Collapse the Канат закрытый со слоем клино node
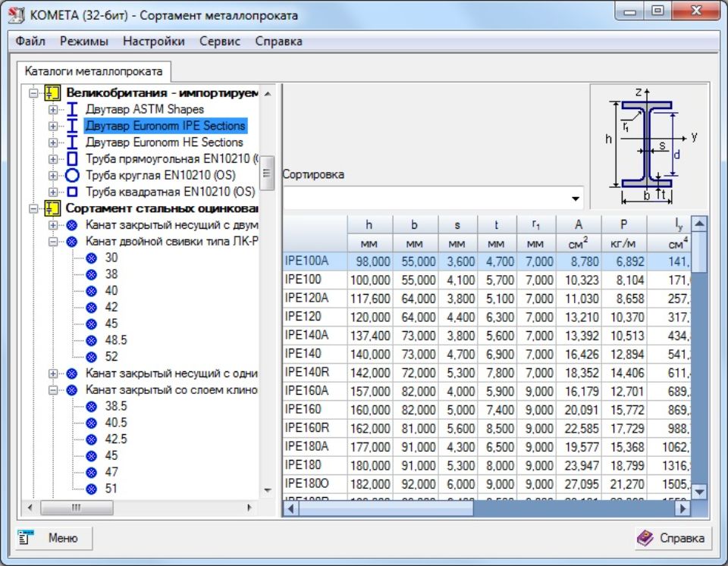The width and height of the screenshot is (728, 566). click(x=53, y=390)
